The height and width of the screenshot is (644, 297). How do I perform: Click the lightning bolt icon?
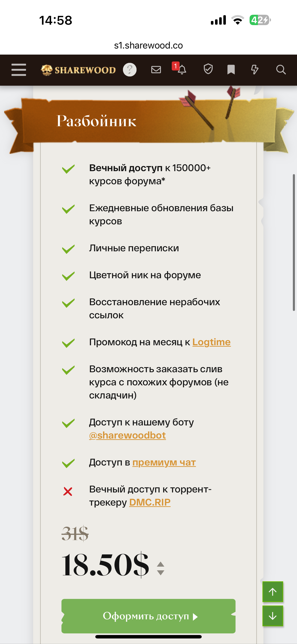[254, 70]
